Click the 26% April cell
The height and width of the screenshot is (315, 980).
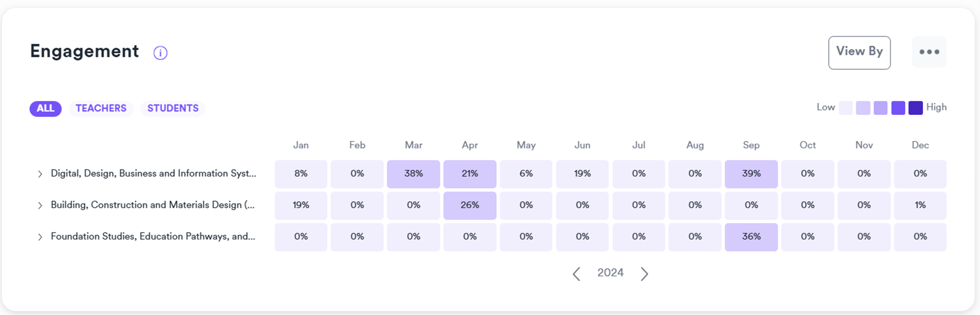(470, 205)
